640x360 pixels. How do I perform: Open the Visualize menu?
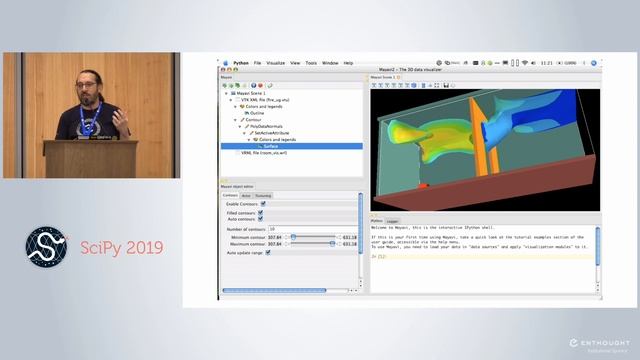click(276, 63)
